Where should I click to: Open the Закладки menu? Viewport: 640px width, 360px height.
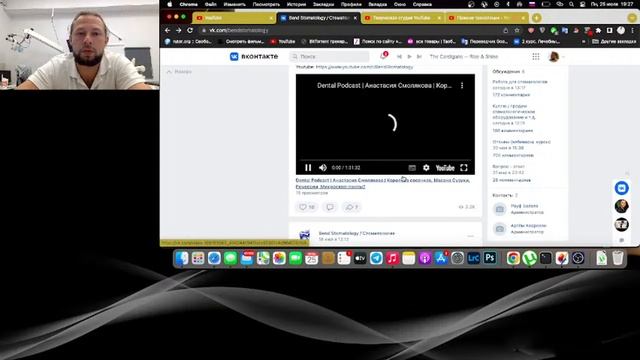pos(324,4)
